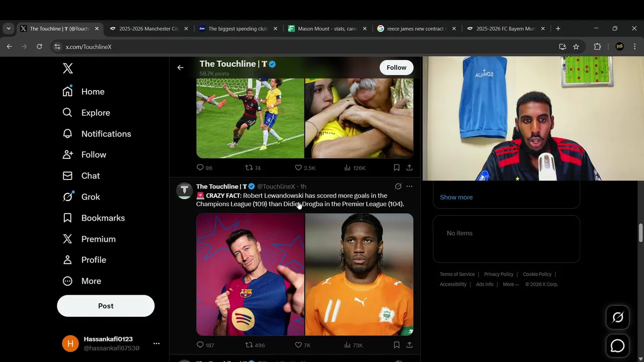Open More options in sidebar
Viewport: 644px width, 362px height.
point(82,281)
